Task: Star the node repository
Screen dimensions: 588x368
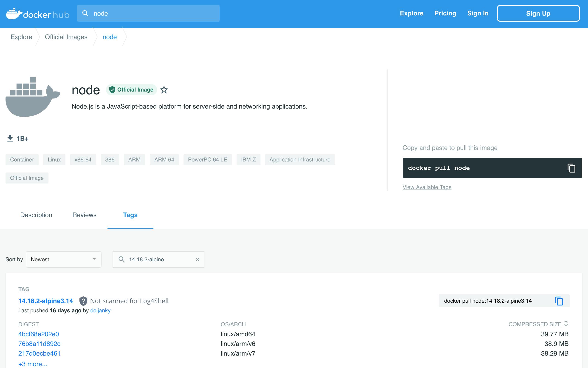Action: (x=164, y=90)
